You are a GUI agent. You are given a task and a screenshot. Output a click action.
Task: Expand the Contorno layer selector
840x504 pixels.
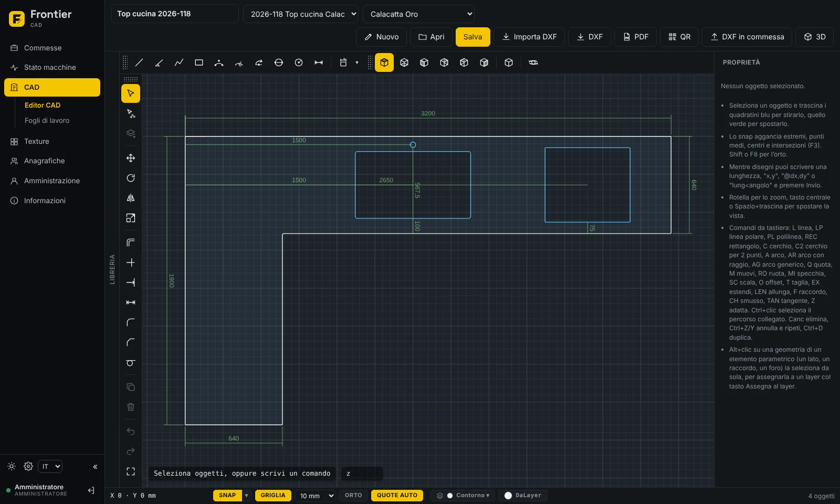coord(463,496)
